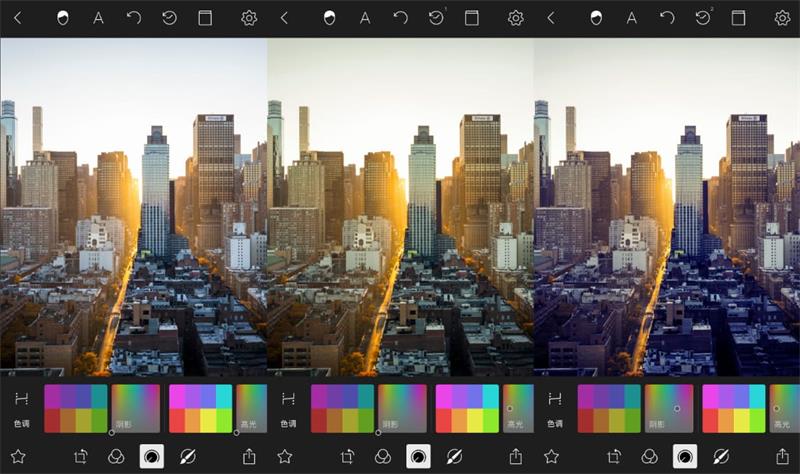
Task: Open the filters icon in the middle screen's bottom bar
Action: click(383, 456)
